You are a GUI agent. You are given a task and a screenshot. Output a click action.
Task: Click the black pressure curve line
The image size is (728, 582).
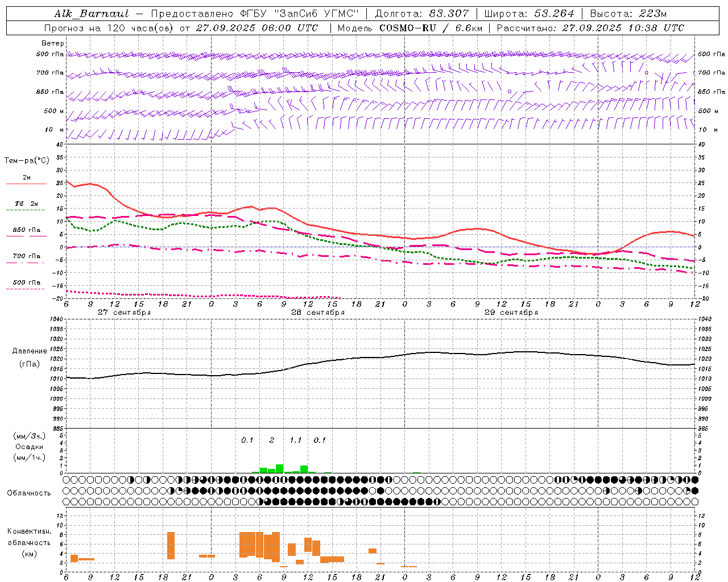point(381,357)
